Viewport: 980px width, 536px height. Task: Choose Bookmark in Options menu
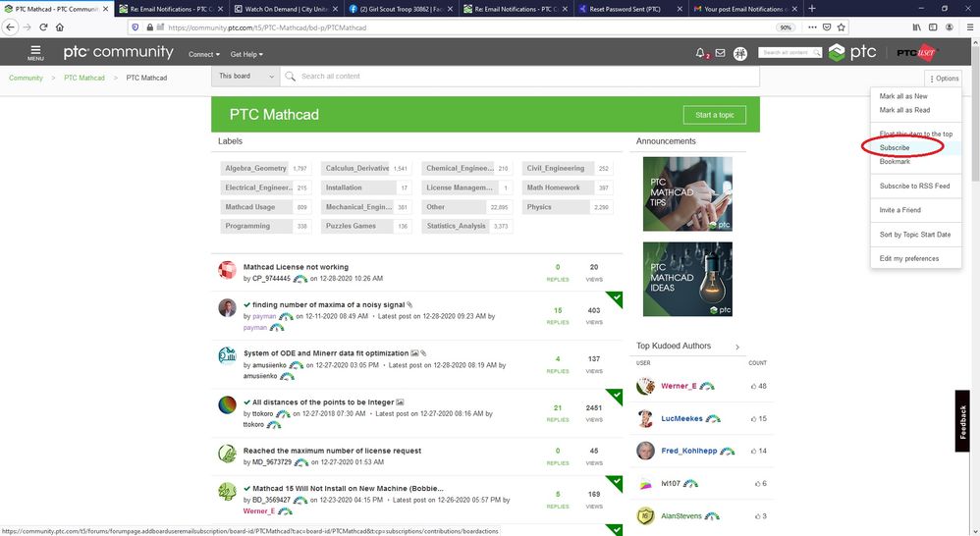(x=895, y=162)
